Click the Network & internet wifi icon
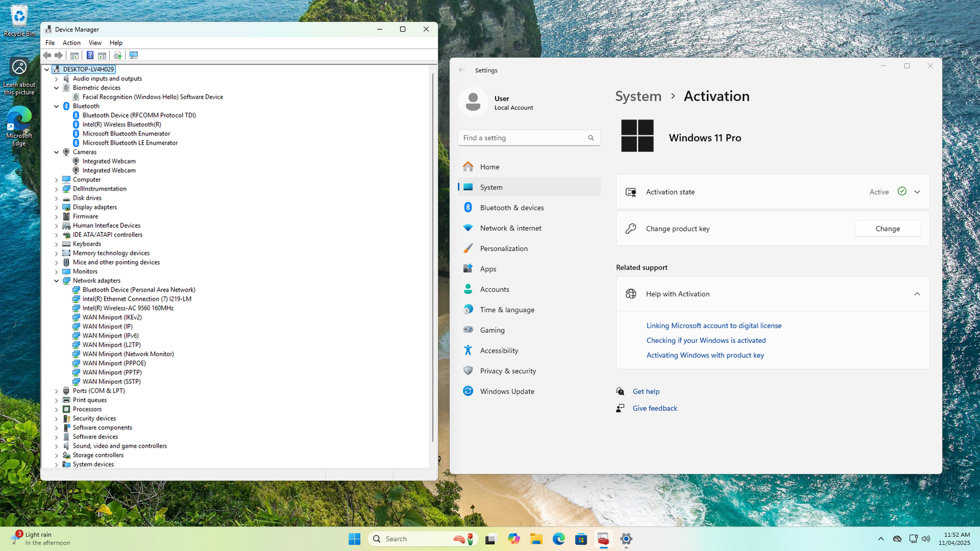 click(x=468, y=228)
